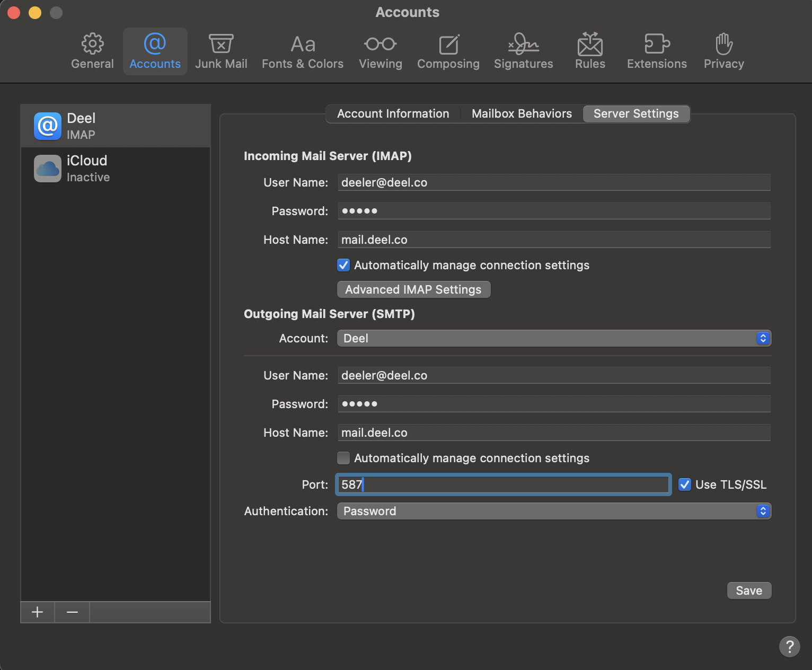812x670 pixels.
Task: Enable SMTP automatically manage connection settings
Action: [343, 458]
